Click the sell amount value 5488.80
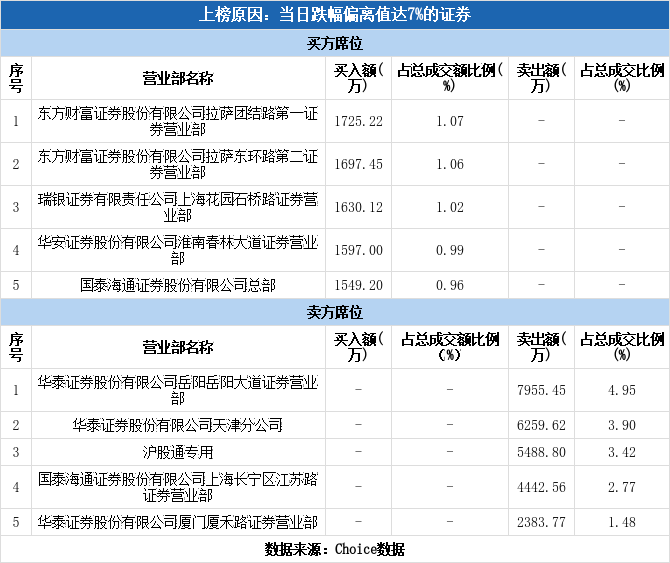This screenshot has width=670, height=563. pos(541,452)
